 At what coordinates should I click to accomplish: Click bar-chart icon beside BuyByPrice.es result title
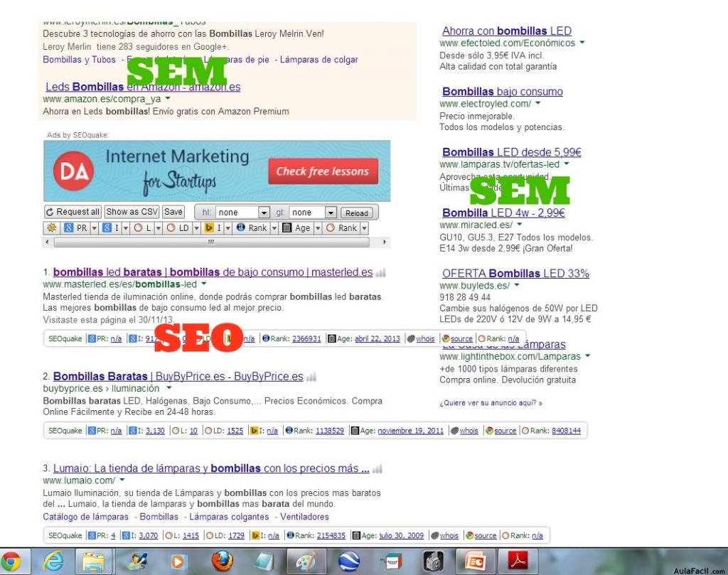(311, 377)
